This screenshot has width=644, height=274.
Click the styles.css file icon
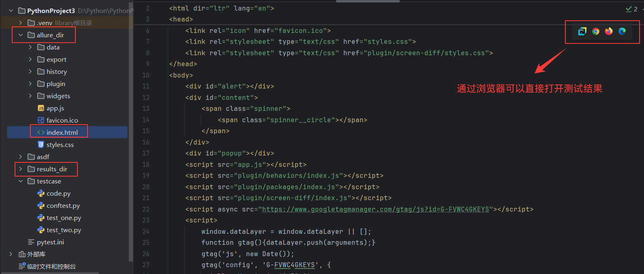(x=41, y=145)
